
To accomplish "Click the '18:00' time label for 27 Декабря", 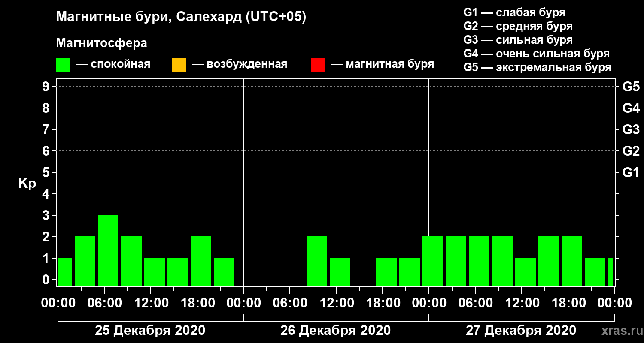I will [x=568, y=303].
